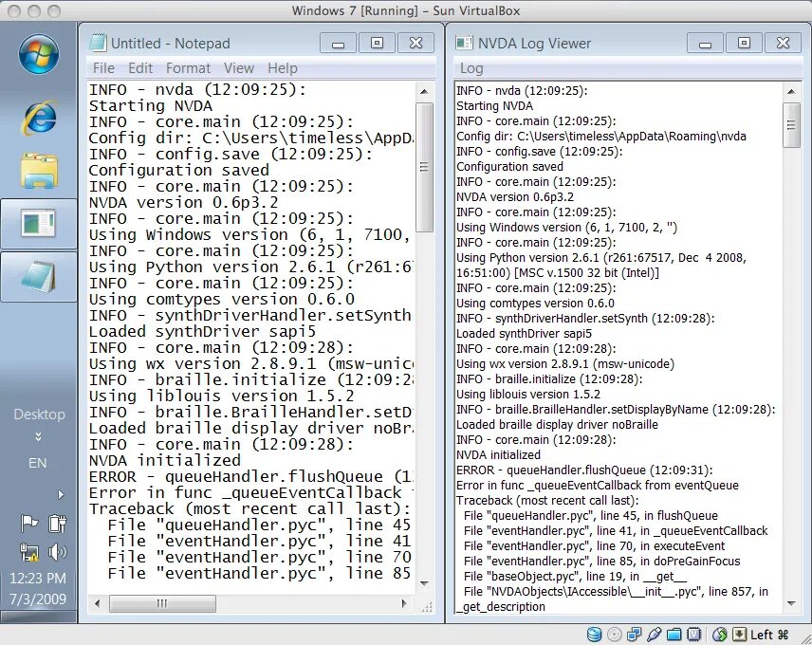Click the Notepad resize grip corner
The image size is (812, 645).
point(427,606)
